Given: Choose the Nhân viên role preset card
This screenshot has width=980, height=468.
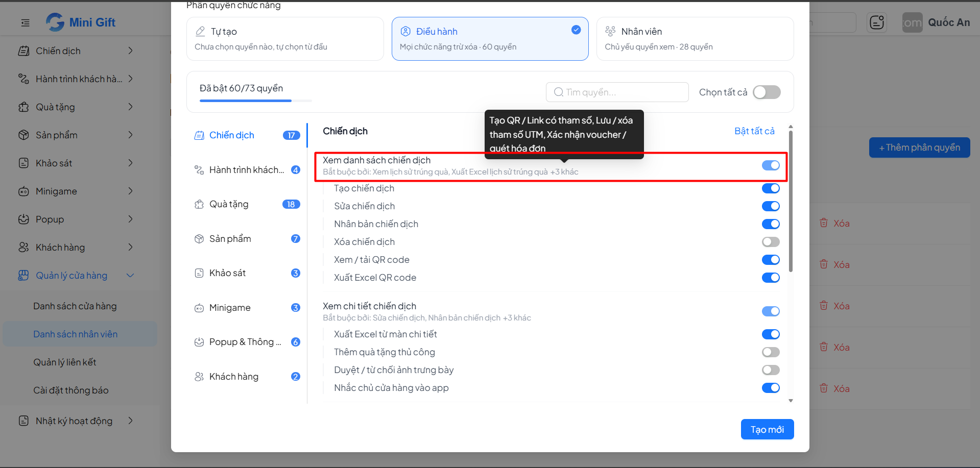Looking at the screenshot, I should (x=695, y=39).
